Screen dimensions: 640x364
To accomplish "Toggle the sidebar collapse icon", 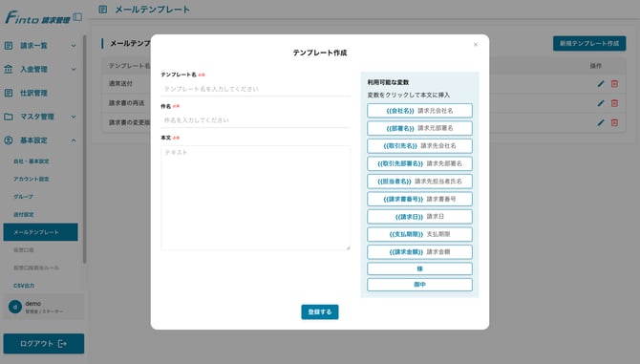I will tap(77, 17).
